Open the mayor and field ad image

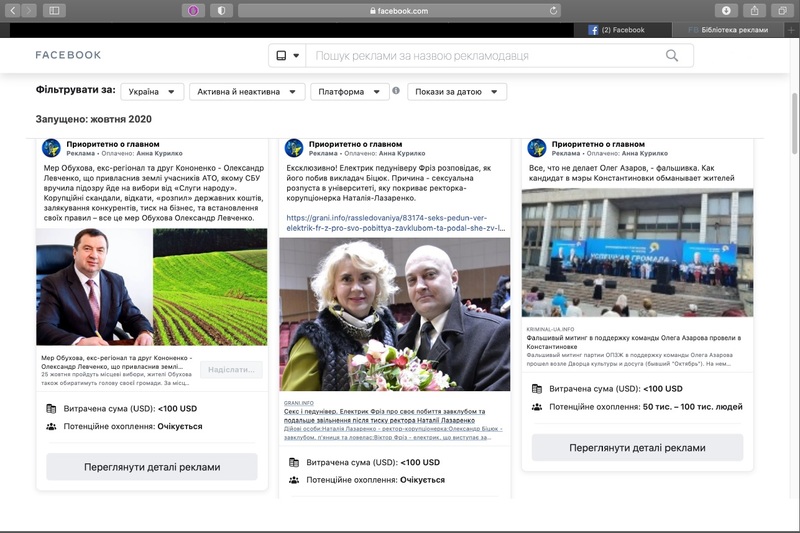tap(152, 287)
